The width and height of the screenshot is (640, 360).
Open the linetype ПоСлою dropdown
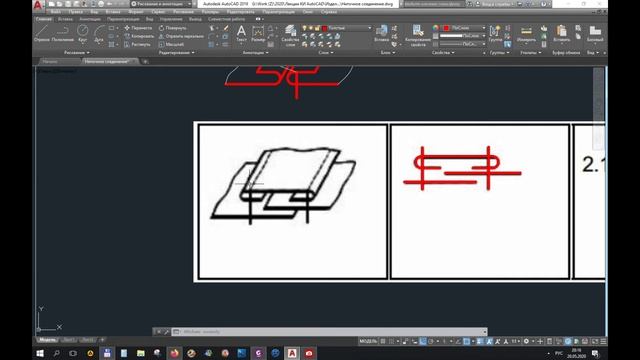click(462, 44)
